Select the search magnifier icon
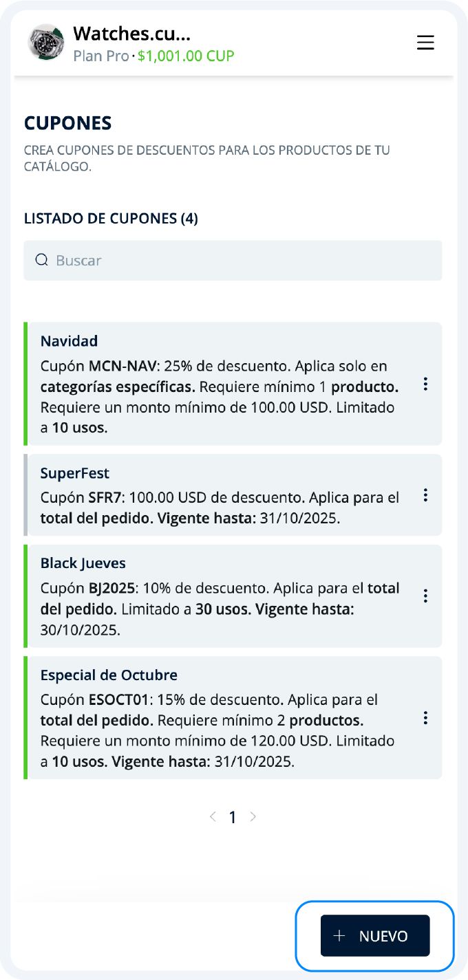This screenshot has height=980, width=468. click(41, 261)
